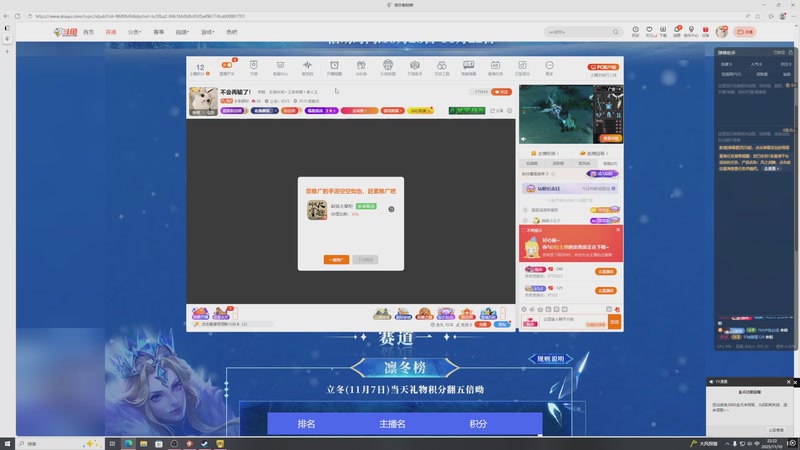Click the gear icon in the promotion dialog
Screen dimensions: 800x450
pos(391,209)
